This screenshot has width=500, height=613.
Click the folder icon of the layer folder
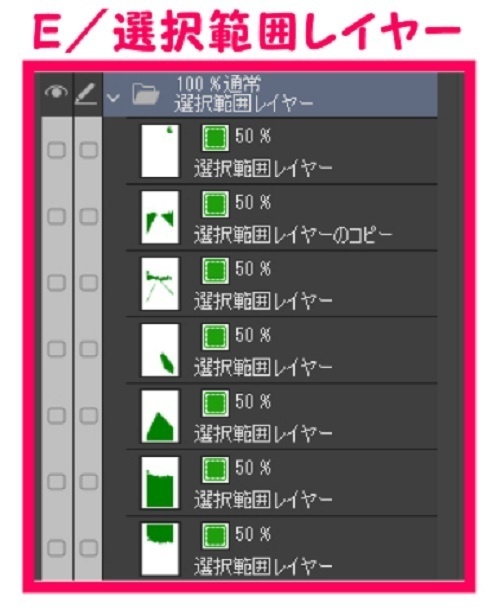coord(145,94)
